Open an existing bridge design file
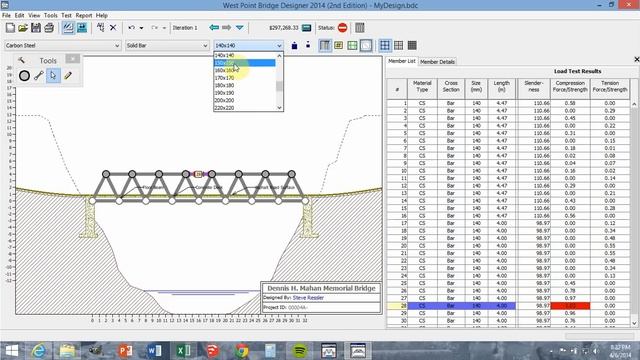The image size is (640, 360). [23, 28]
